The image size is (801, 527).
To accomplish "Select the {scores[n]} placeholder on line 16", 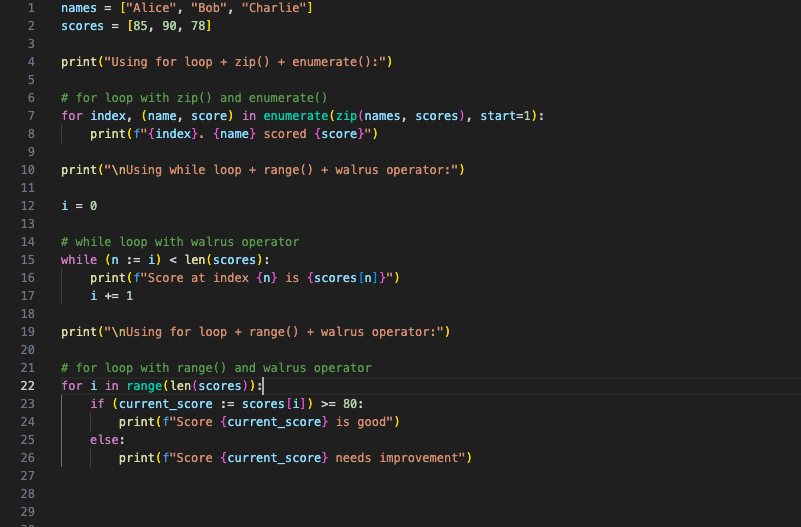I will click(x=346, y=278).
